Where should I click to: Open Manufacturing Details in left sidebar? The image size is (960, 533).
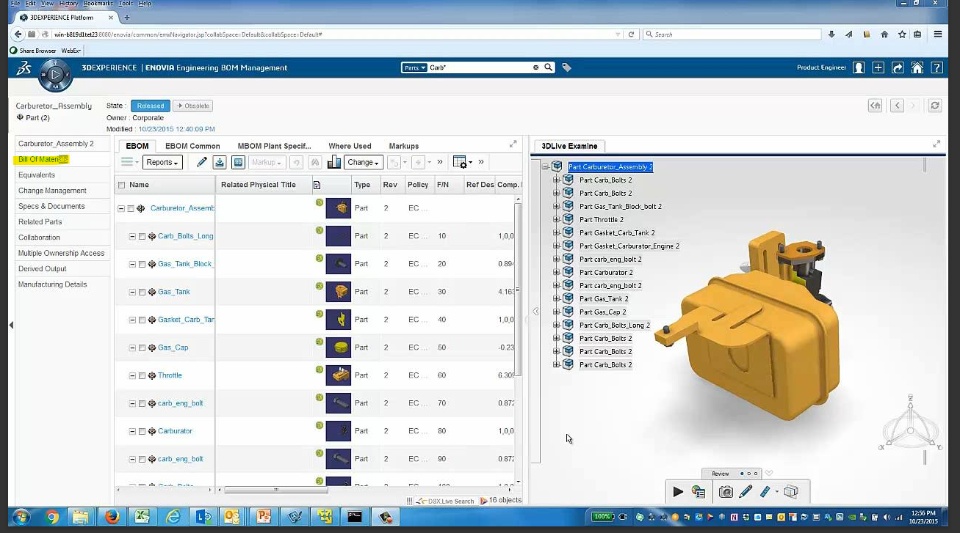pyautogui.click(x=53, y=285)
